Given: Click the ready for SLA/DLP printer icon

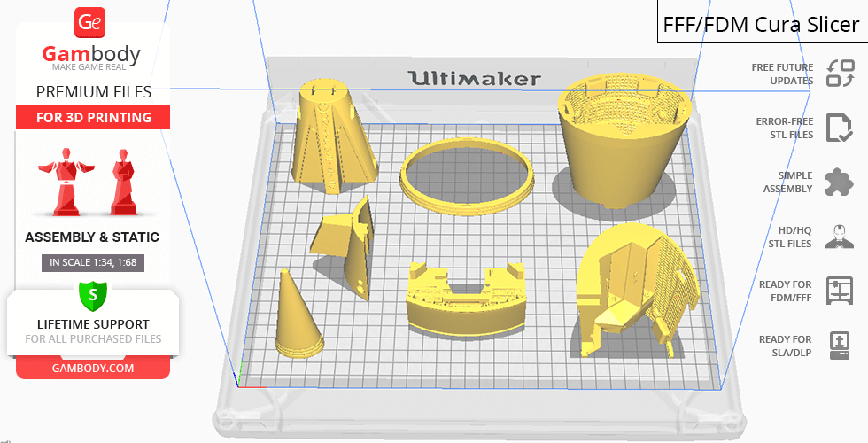Looking at the screenshot, I should click(x=839, y=345).
